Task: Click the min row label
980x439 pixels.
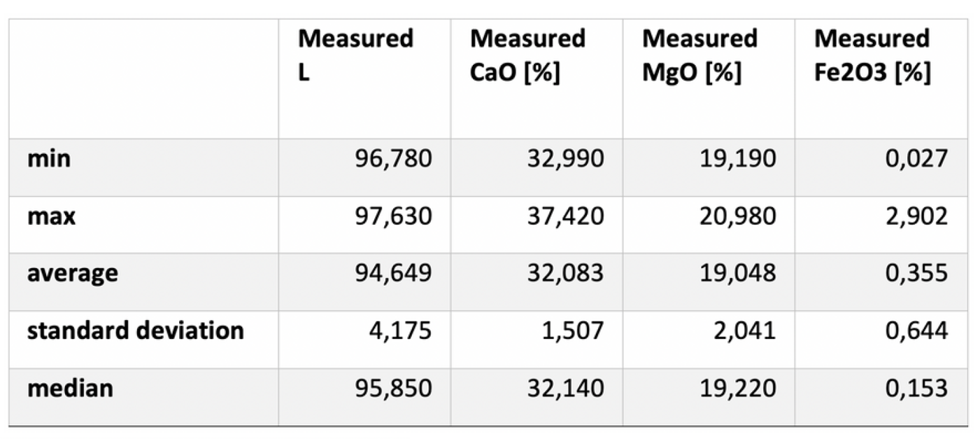Action: pyautogui.click(x=49, y=158)
